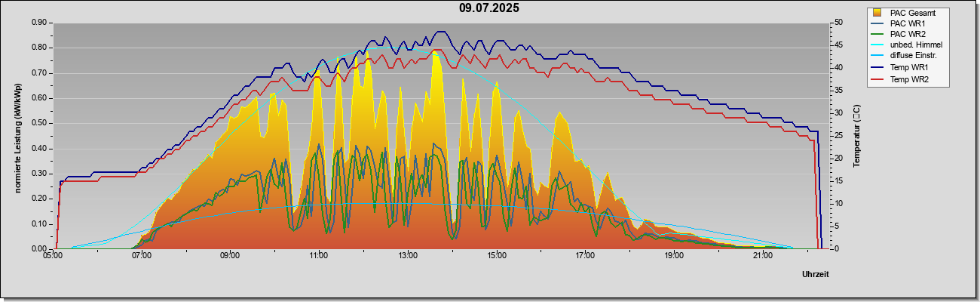Screen dimensions: 980x302
Task: Click the 0.50 value on the power axis
Action: [x=40, y=123]
